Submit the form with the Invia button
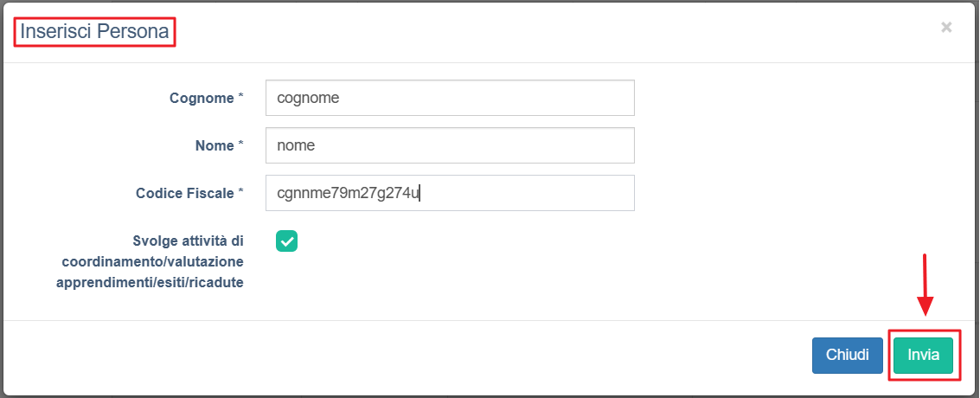The image size is (980, 398). tap(923, 355)
